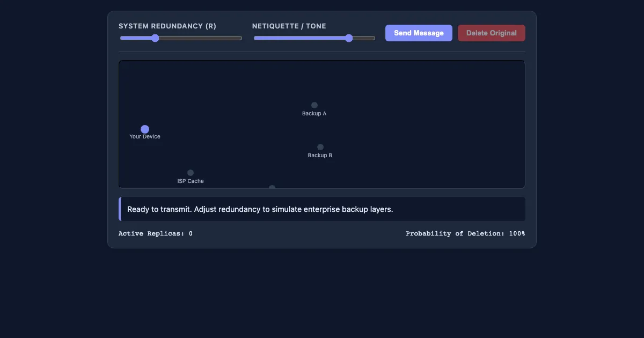Click the "ISP Cache" label text
The width and height of the screenshot is (644, 338).
coord(191,181)
